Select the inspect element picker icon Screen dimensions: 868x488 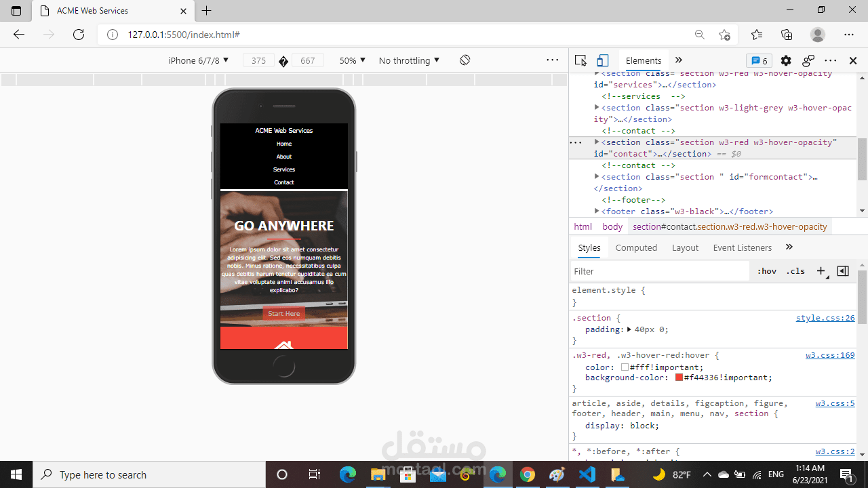(580, 60)
